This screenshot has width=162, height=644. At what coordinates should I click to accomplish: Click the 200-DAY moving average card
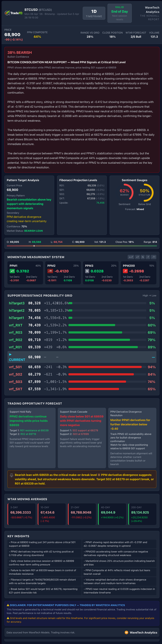pyautogui.click(x=142, y=514)
